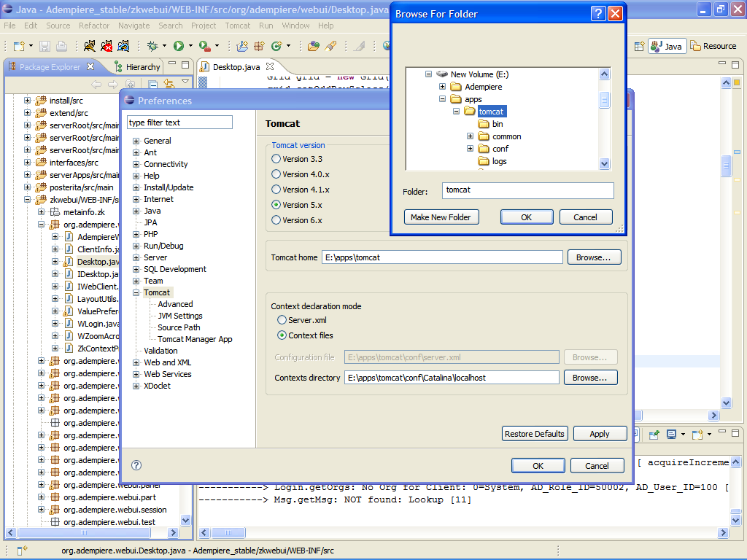This screenshot has height=560, width=747.
Task: Select Tomcat Version 6.x radio button
Action: click(x=276, y=219)
